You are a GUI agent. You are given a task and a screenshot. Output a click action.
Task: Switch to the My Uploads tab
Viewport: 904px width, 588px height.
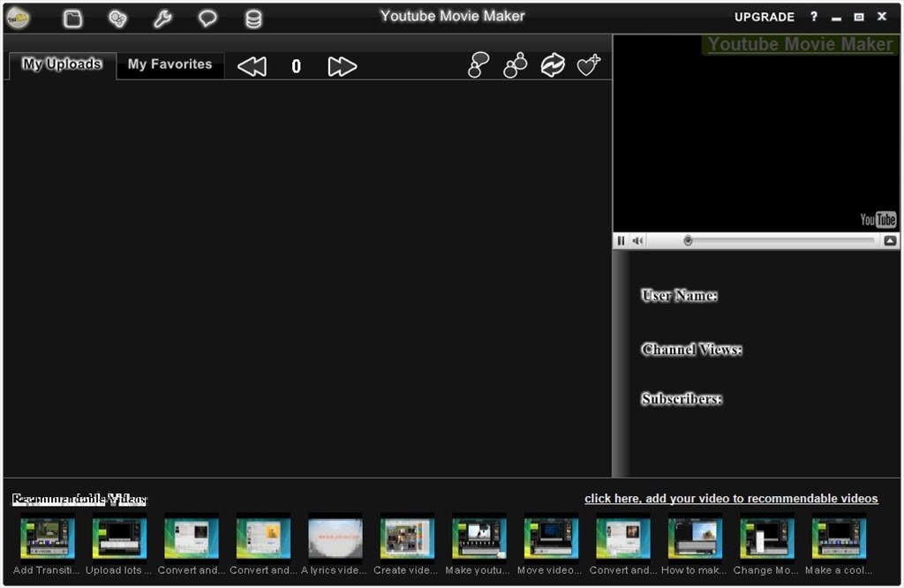(x=63, y=64)
